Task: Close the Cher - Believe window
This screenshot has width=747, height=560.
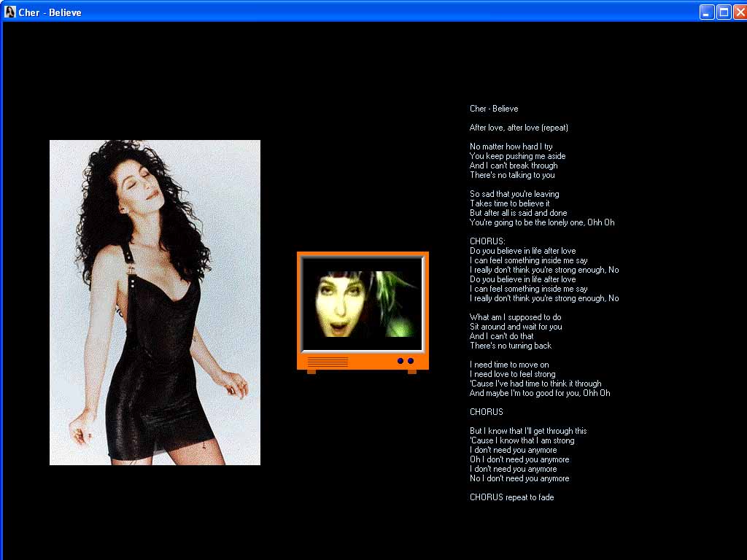Action: [740, 12]
